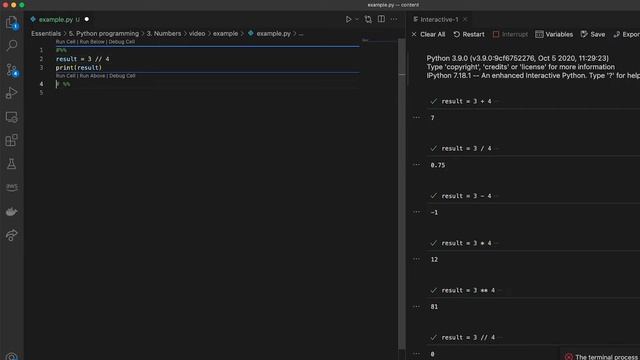640x360 pixels.
Task: Click the code line 'result = 3 // 4'
Action: coord(82,59)
